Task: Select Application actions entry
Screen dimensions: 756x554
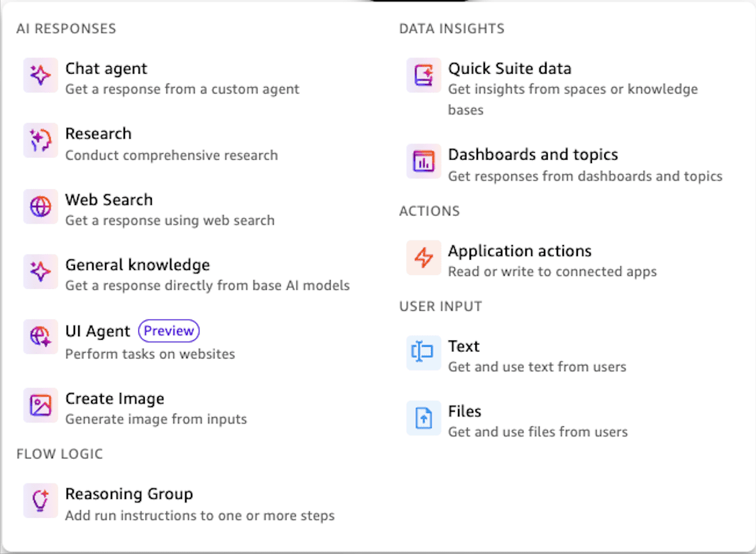Action: pyautogui.click(x=520, y=251)
